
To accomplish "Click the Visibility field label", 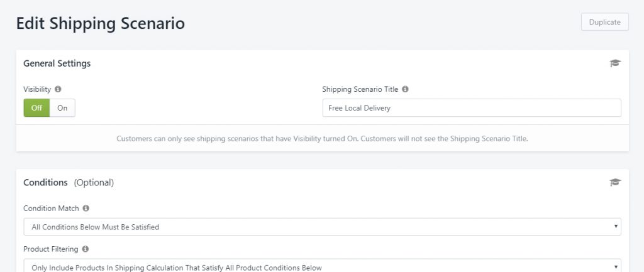I will (x=37, y=89).
